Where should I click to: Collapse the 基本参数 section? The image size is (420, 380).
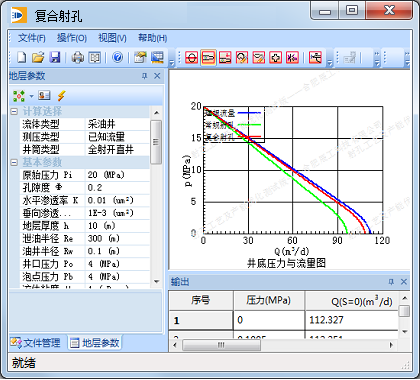point(14,162)
